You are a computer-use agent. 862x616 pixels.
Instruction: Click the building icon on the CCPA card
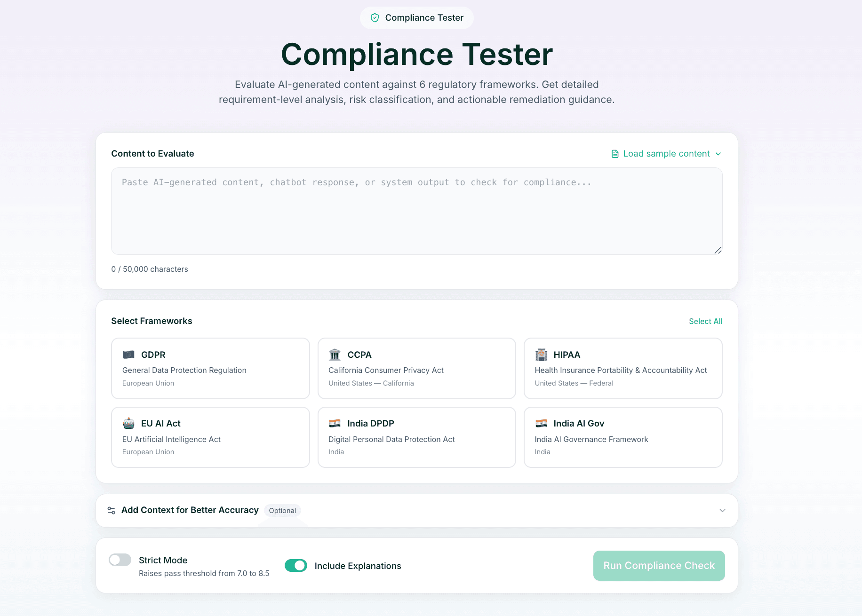point(335,355)
